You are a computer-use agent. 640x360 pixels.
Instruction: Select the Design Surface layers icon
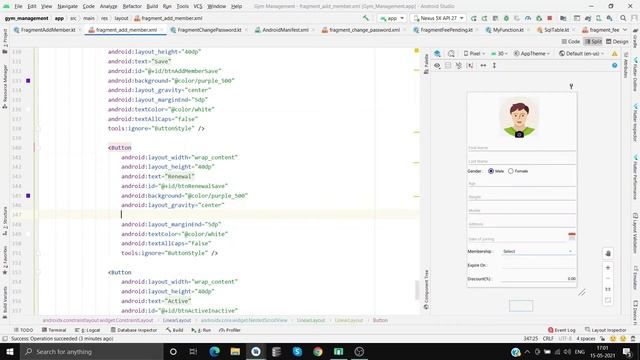437,53
